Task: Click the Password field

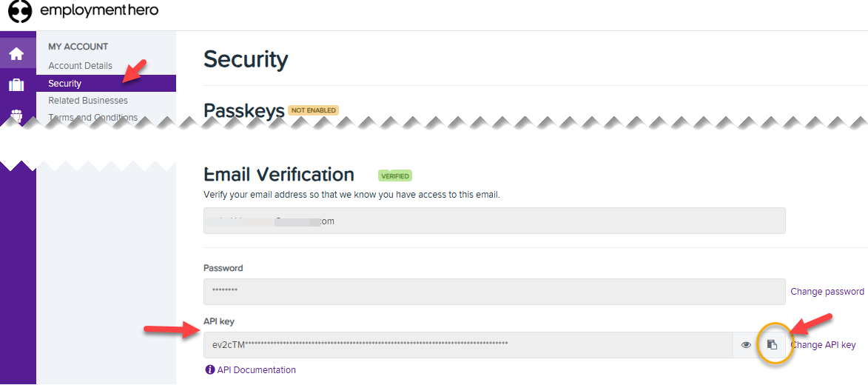Action: (494, 292)
